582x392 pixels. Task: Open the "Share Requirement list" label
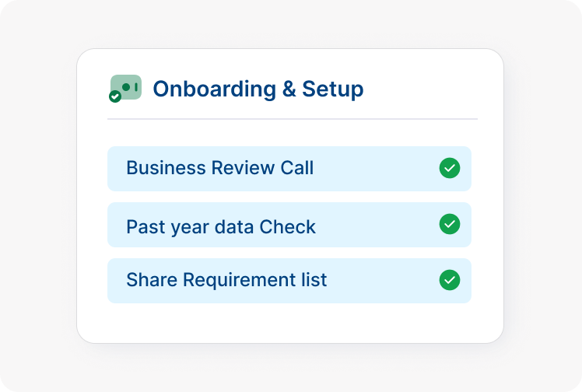point(226,280)
